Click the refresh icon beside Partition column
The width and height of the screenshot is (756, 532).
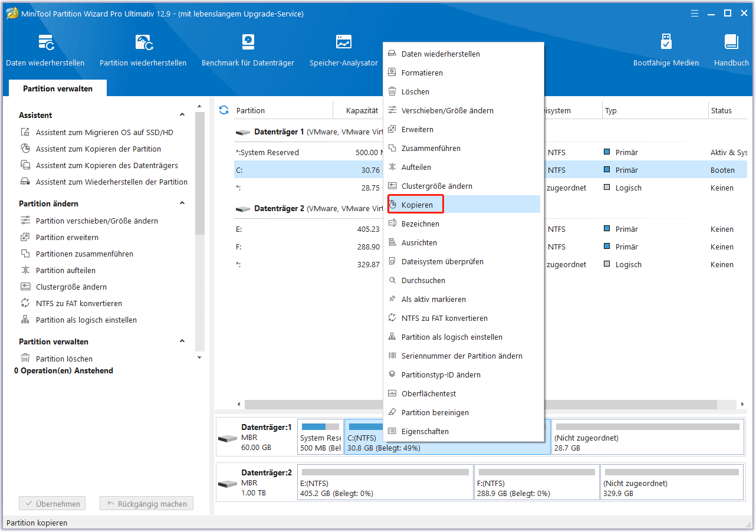pos(223,110)
